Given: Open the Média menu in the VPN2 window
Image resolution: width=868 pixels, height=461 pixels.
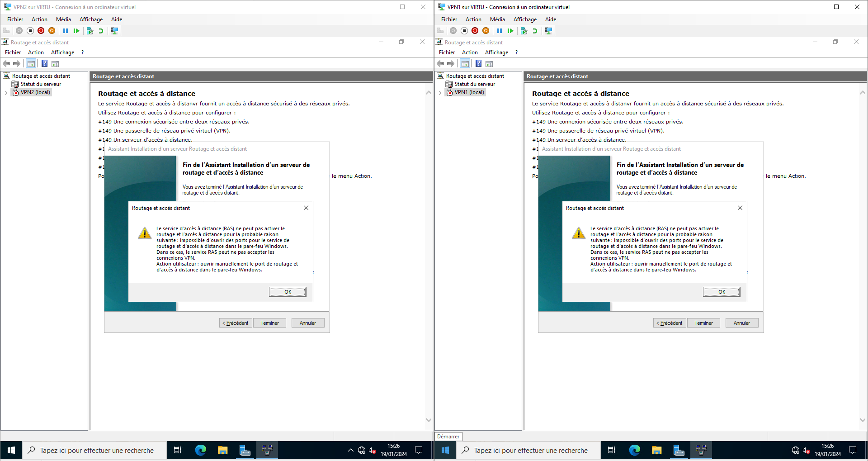Looking at the screenshot, I should 63,19.
